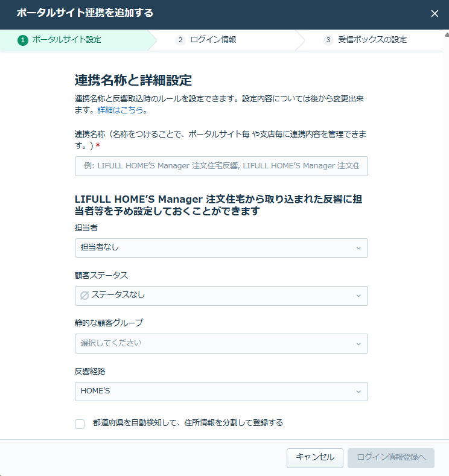Open the 顧客ステータス dropdown showing ステータスなし
The image size is (449, 476).
(221, 296)
